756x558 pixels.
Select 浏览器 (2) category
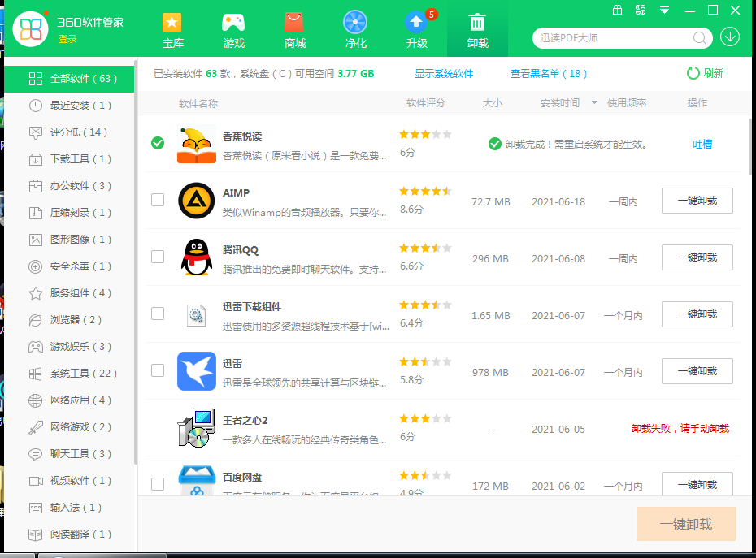(x=69, y=320)
